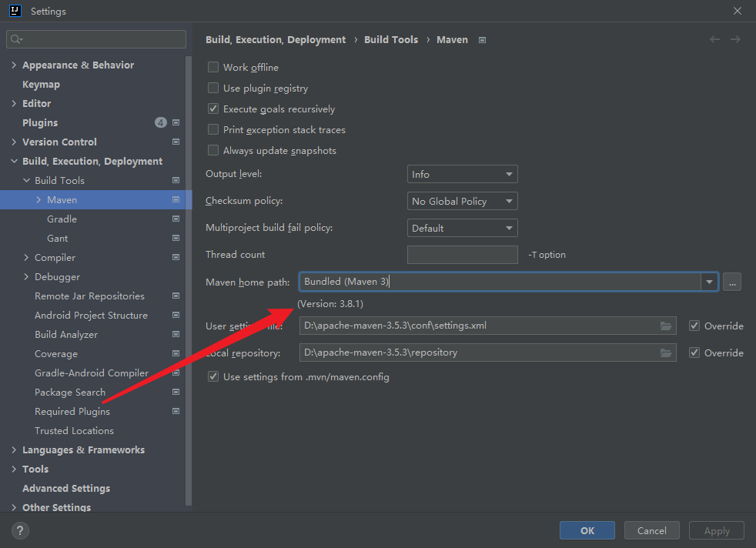Click the project-level icon beside Gant

176,238
